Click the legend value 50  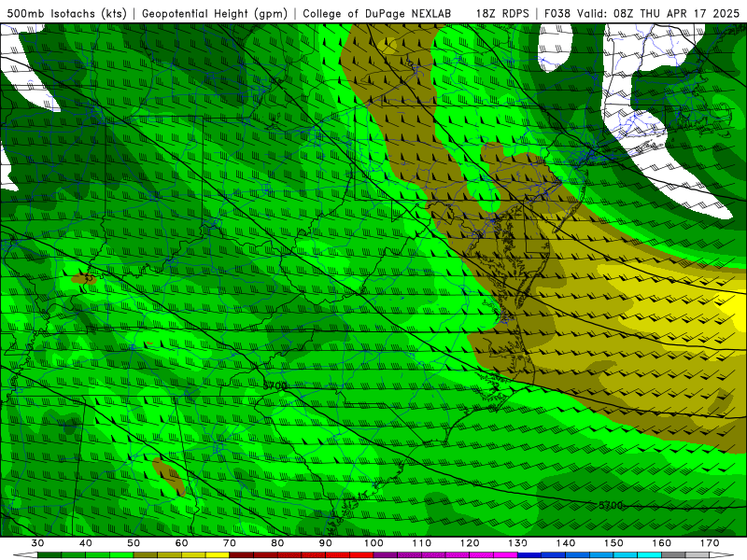click(x=134, y=543)
